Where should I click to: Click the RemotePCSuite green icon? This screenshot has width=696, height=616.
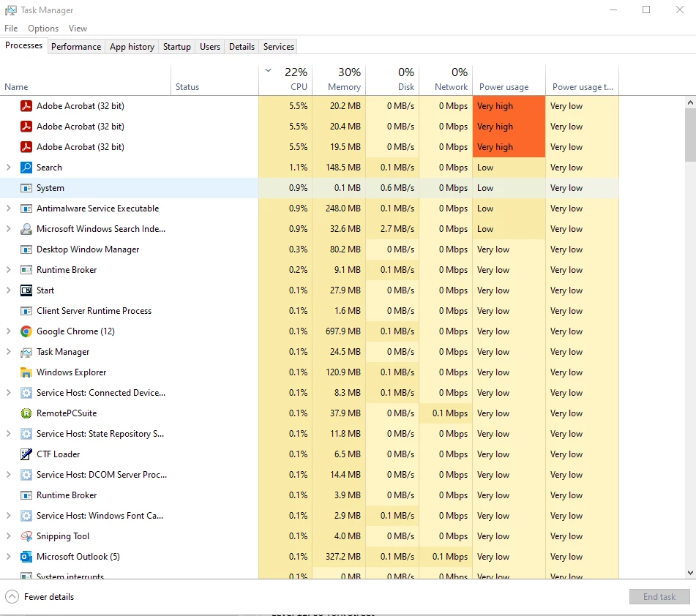(26, 413)
